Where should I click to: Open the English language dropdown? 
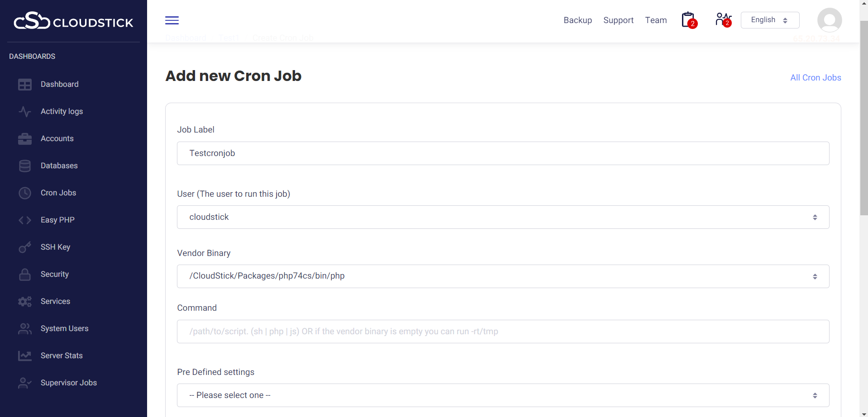tap(769, 20)
